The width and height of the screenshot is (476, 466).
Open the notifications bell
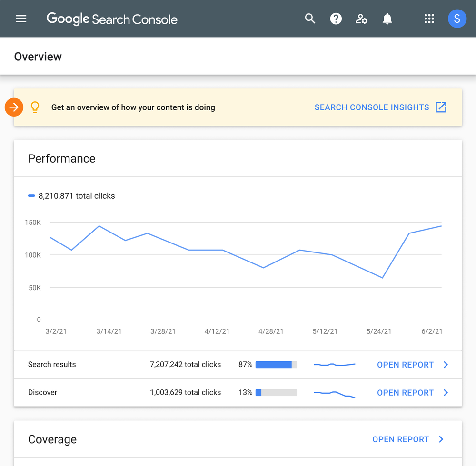[x=387, y=19]
